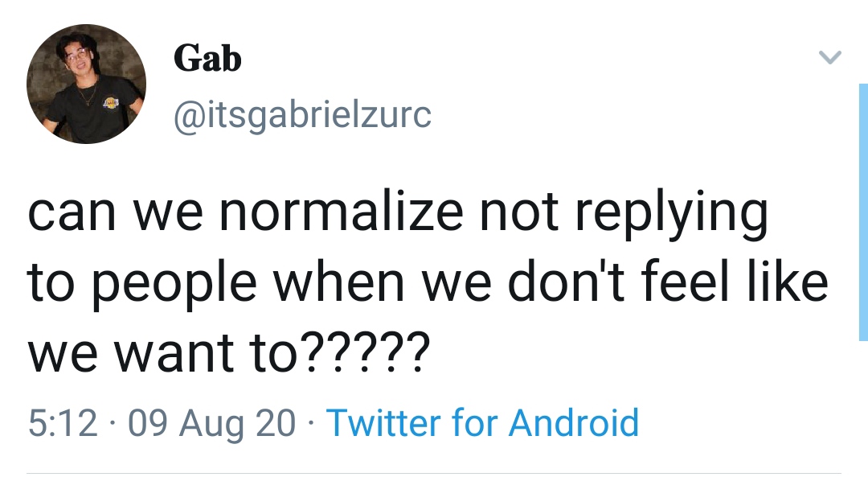
Task: Click the blue scrollbar on the right edge
Action: 862,211
